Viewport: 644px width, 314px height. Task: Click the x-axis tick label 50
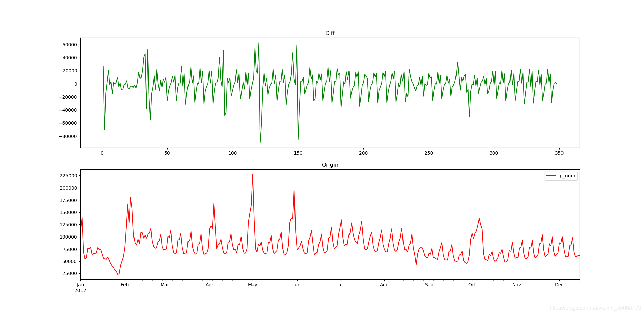pos(167,153)
